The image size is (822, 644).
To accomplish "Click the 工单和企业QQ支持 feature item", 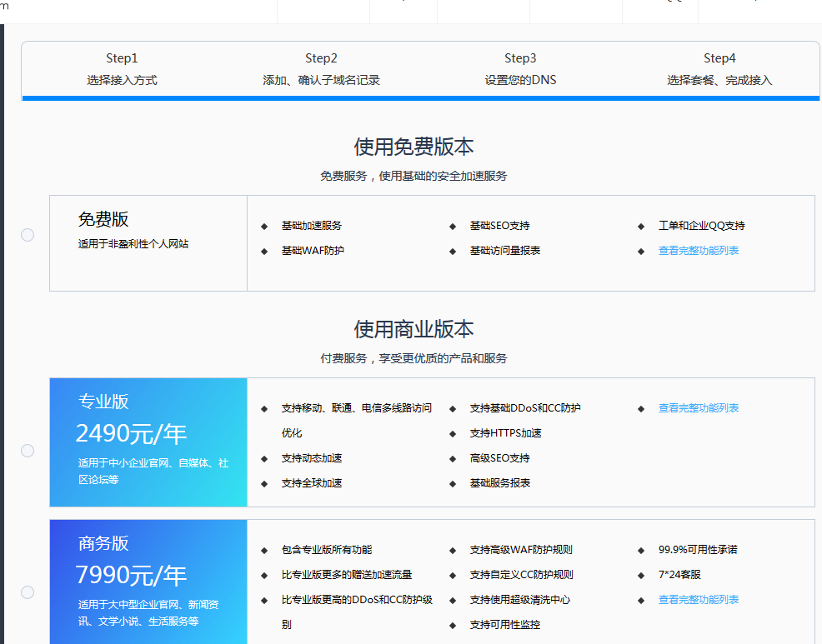I will 701,226.
